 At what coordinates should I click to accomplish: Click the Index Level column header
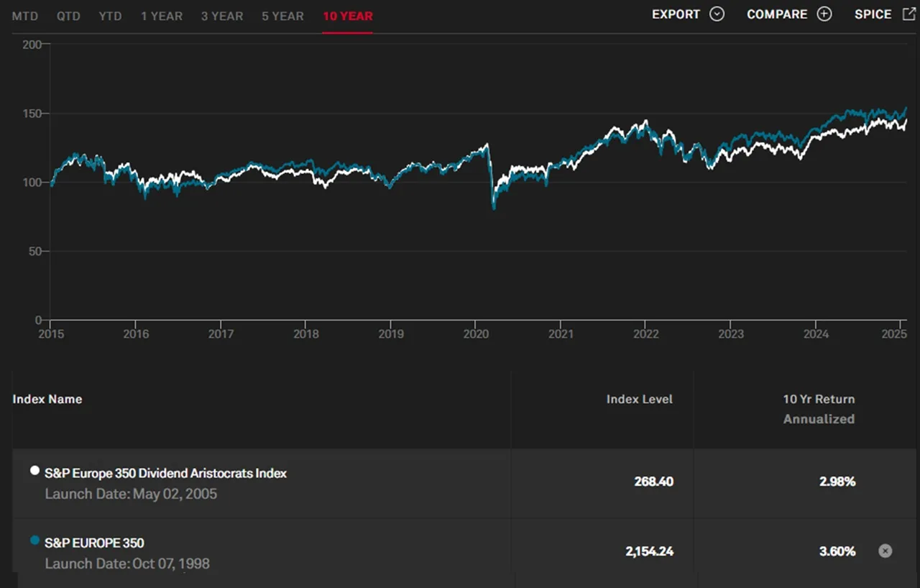coord(640,399)
